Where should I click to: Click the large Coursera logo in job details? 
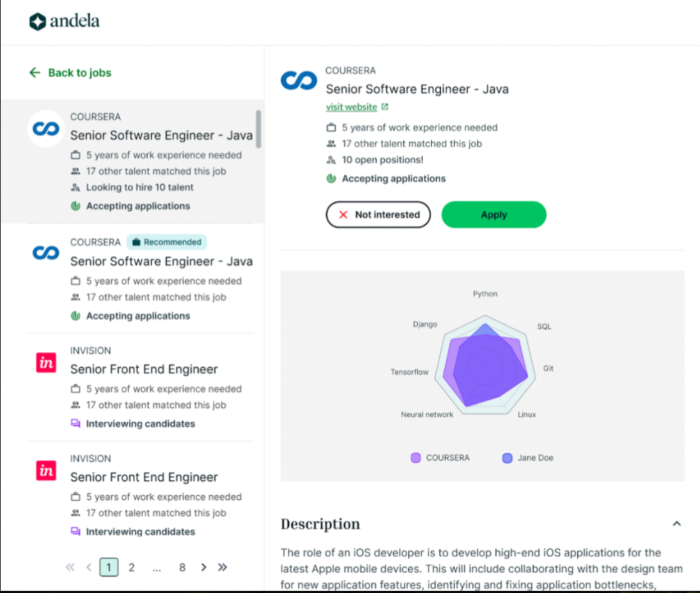click(299, 81)
